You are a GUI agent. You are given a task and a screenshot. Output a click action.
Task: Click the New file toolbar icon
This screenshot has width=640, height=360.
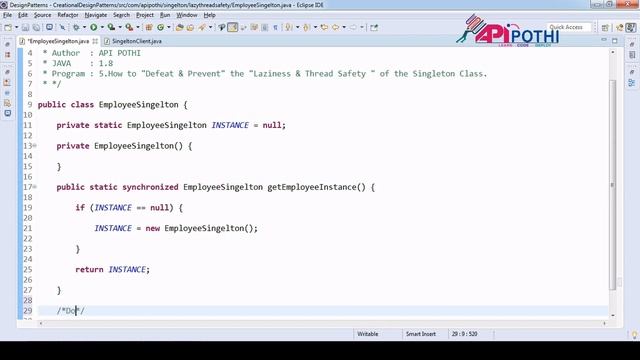pos(8,27)
